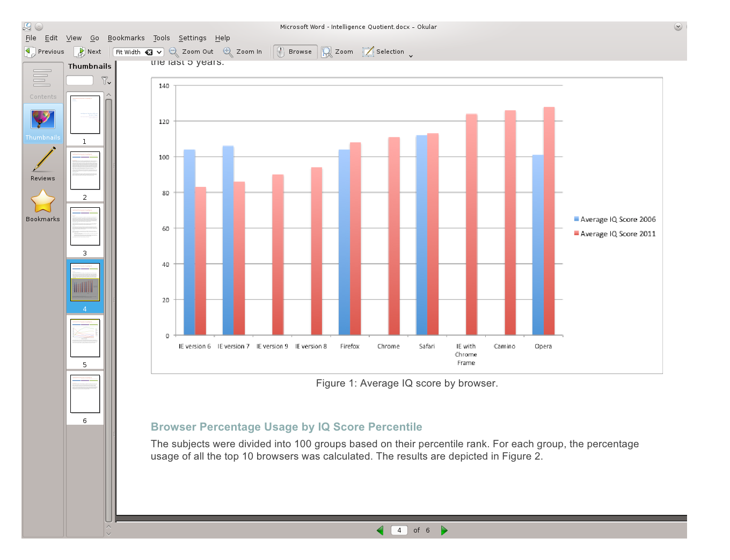Click total pages count 6
The height and width of the screenshot is (560, 730).
pyautogui.click(x=428, y=530)
